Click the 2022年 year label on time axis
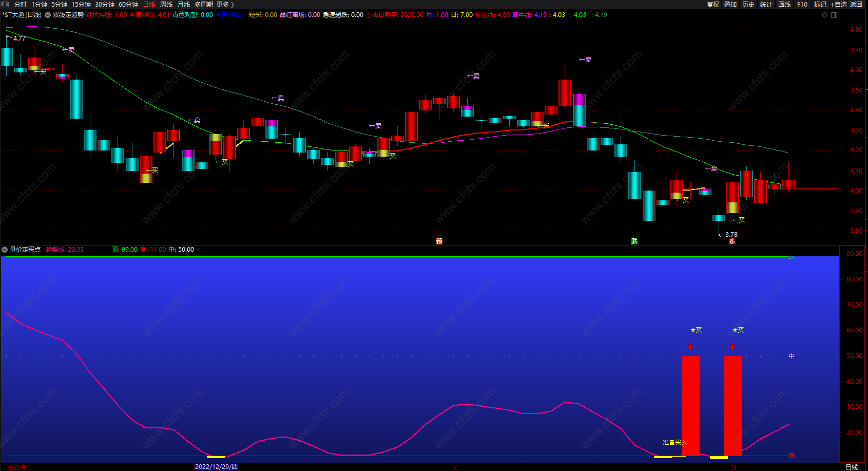The width and height of the screenshot is (868, 471). 16,467
